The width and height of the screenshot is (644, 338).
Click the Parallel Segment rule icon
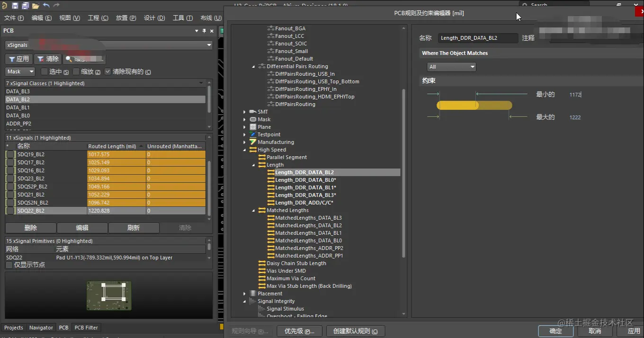pos(262,157)
